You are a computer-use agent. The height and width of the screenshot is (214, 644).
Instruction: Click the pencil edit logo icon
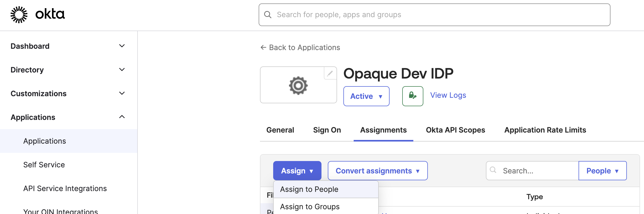(330, 73)
